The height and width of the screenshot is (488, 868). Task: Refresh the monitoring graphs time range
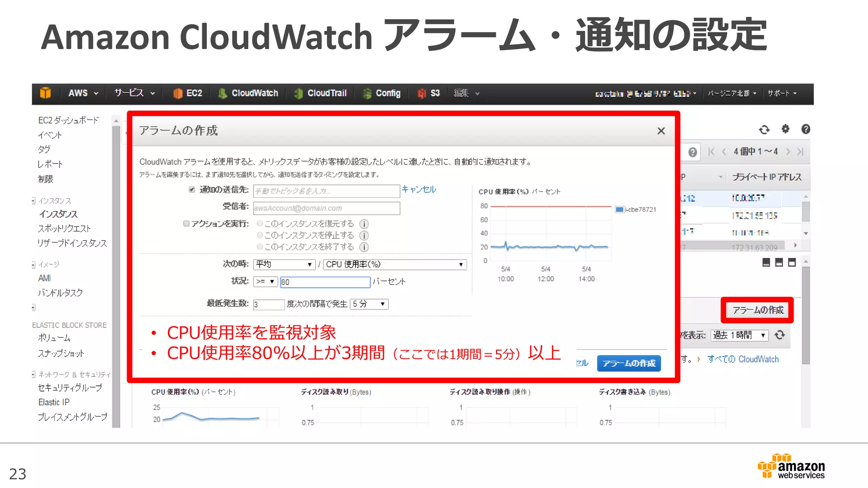(x=780, y=335)
